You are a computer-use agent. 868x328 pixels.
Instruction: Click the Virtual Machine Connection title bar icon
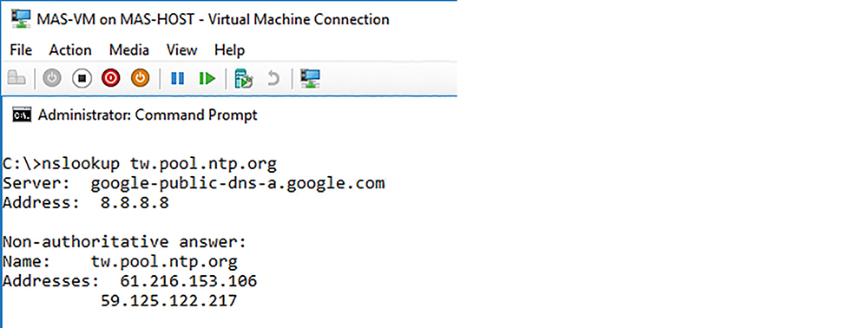coord(21,19)
